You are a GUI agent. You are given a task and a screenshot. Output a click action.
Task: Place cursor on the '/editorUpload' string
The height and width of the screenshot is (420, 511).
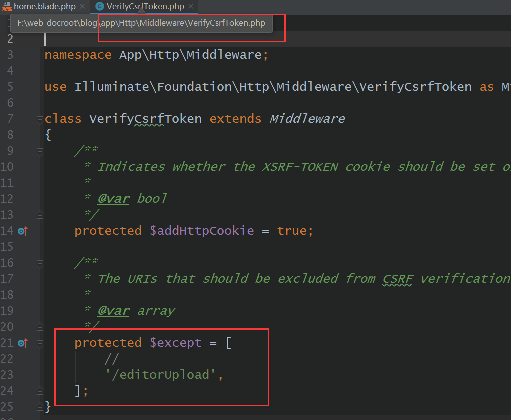[x=160, y=375]
